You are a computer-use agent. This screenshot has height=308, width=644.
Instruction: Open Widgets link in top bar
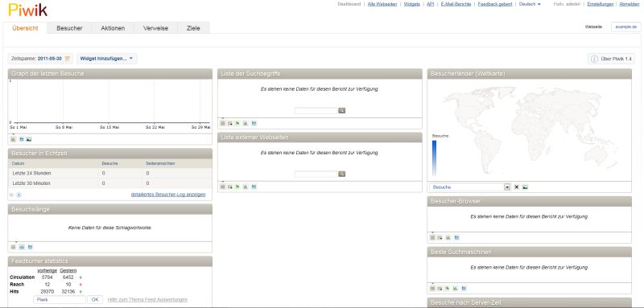[412, 4]
